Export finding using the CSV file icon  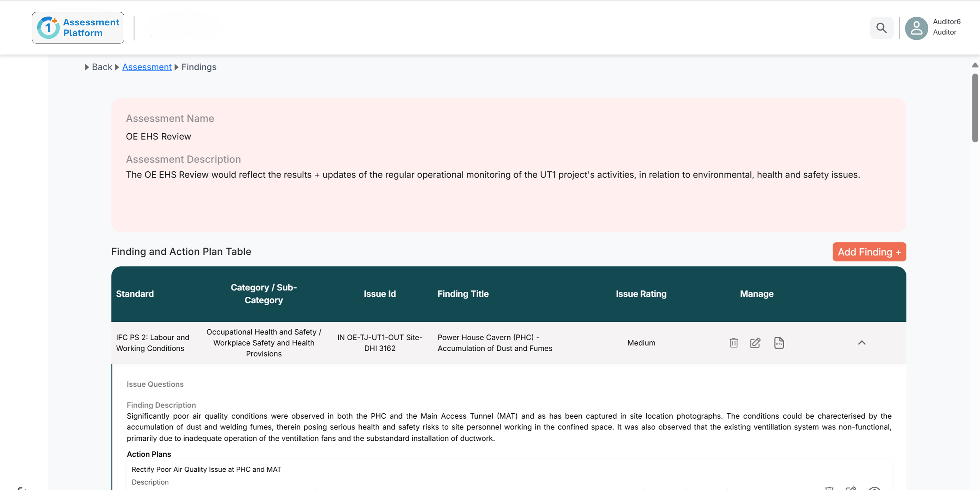tap(779, 343)
